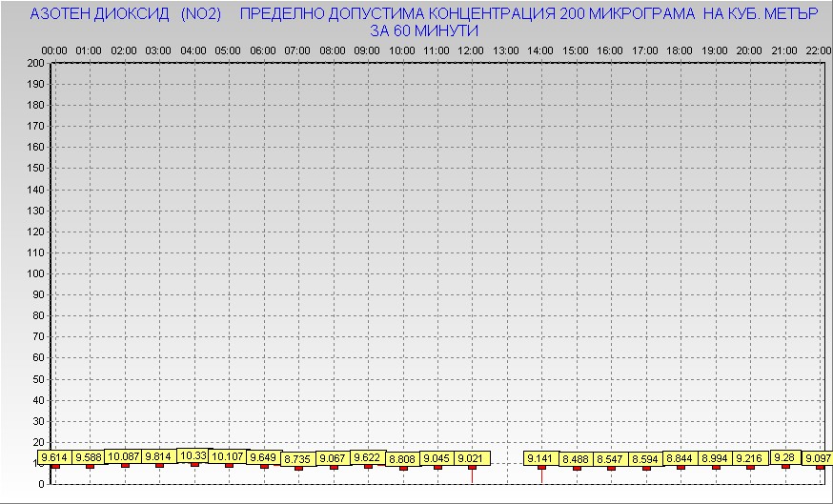Click the 8.735 data label
This screenshot has height=504, width=833.
(x=298, y=459)
